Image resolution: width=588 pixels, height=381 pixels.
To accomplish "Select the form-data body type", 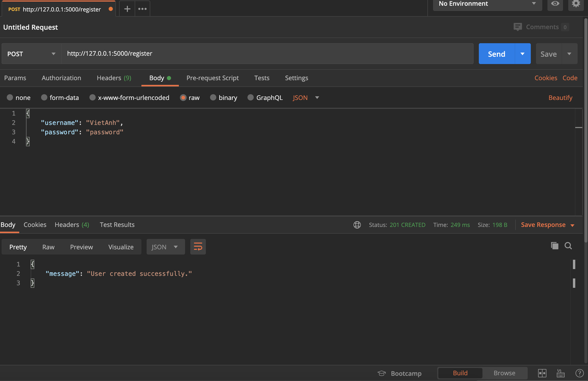I will click(x=44, y=98).
